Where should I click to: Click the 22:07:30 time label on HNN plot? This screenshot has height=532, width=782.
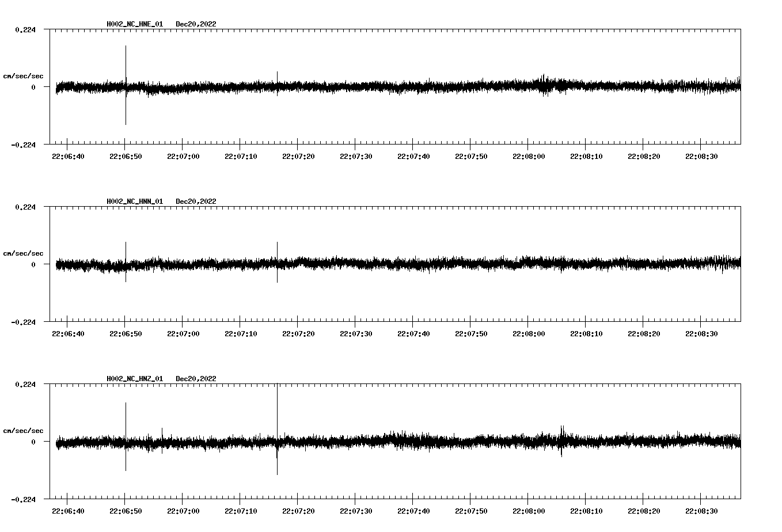[356, 334]
